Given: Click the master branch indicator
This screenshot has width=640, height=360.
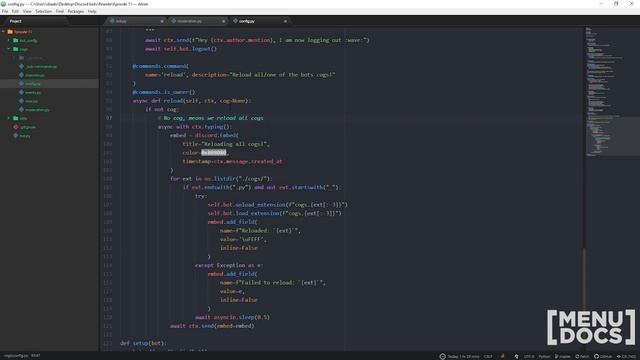Looking at the screenshot, I should tap(562, 356).
